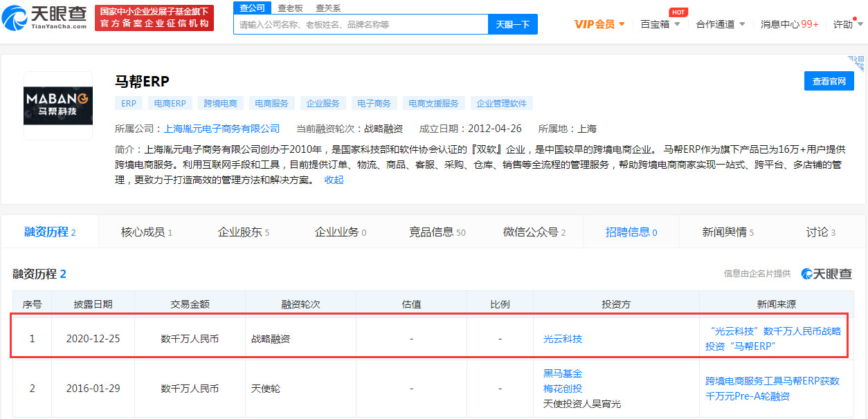Expand the 许劭 user account menu
This screenshot has height=419, width=868.
click(847, 24)
